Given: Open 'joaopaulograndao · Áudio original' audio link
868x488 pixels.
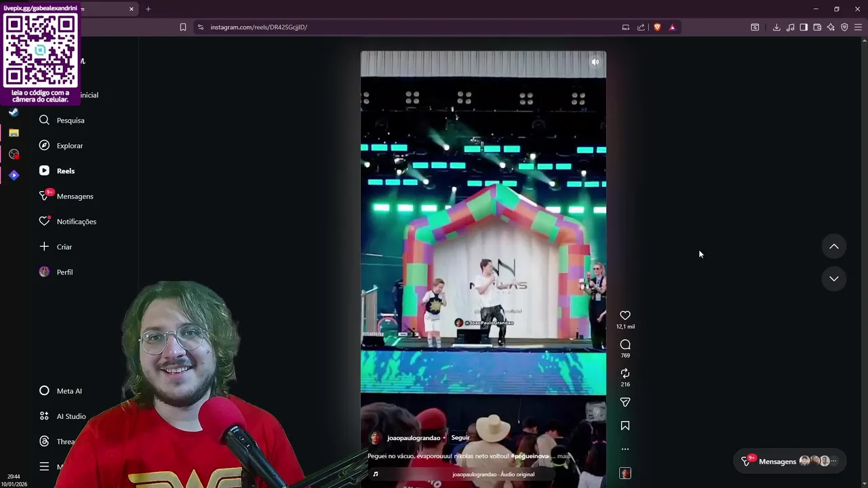Looking at the screenshot, I should [493, 474].
